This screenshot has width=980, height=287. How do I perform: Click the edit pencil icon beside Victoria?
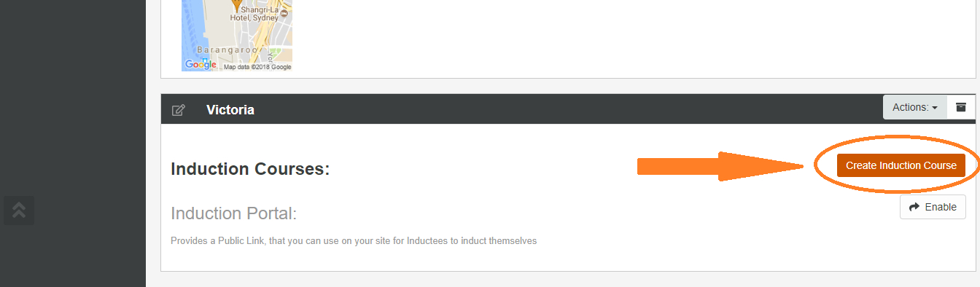(178, 110)
